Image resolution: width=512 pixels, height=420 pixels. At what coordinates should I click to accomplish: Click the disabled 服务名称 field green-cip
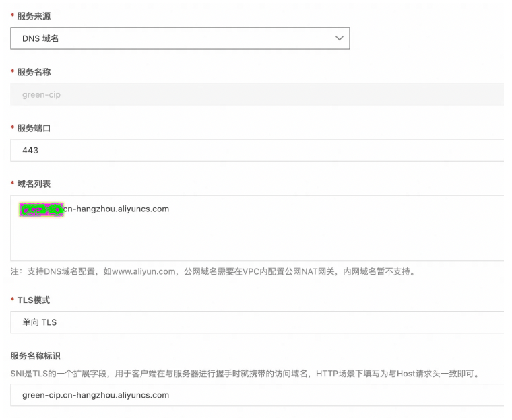point(256,95)
